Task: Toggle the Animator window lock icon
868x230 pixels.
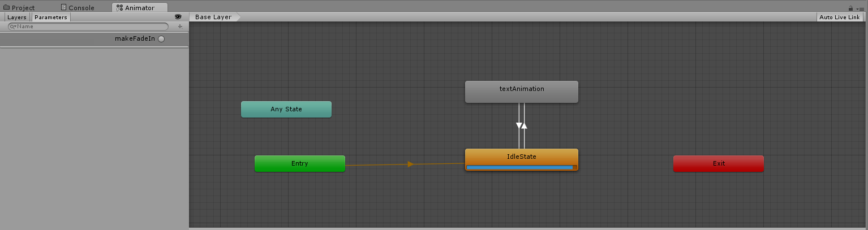Action: (850, 8)
